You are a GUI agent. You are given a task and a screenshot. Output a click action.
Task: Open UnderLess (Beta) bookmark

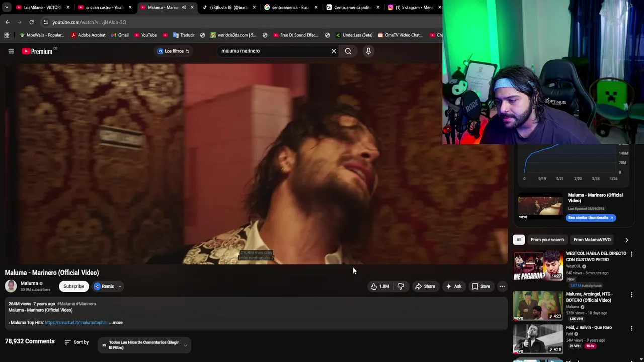pos(354,35)
